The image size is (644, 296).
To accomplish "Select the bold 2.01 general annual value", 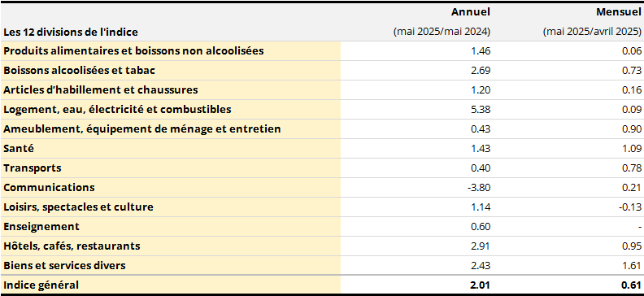I will [x=480, y=285].
